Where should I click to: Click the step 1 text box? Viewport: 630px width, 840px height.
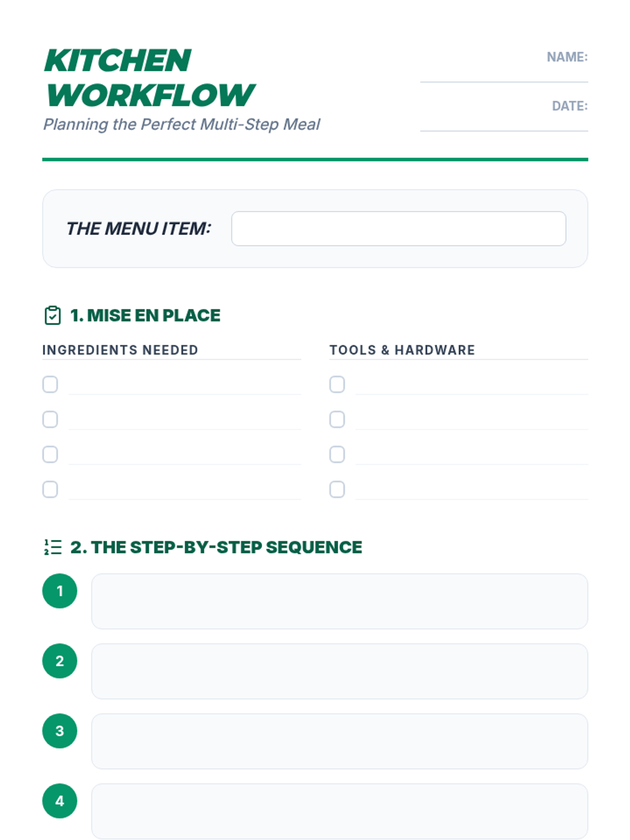[339, 601]
